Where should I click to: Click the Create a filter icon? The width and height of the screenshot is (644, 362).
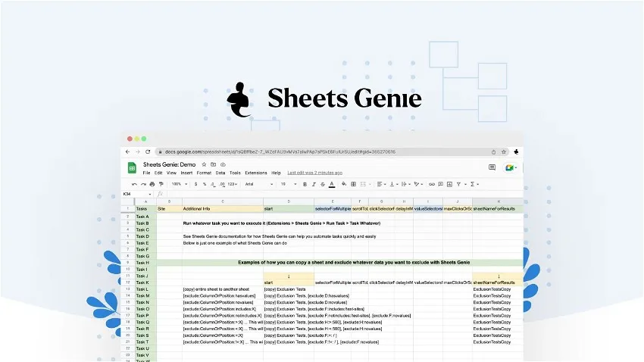[x=459, y=184]
